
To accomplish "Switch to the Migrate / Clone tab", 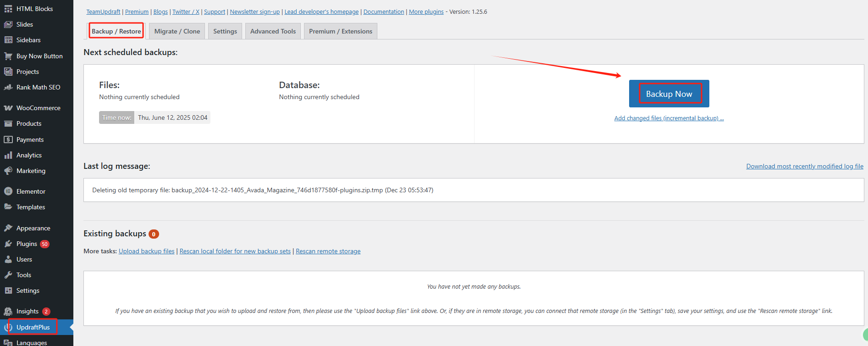I will (x=177, y=31).
